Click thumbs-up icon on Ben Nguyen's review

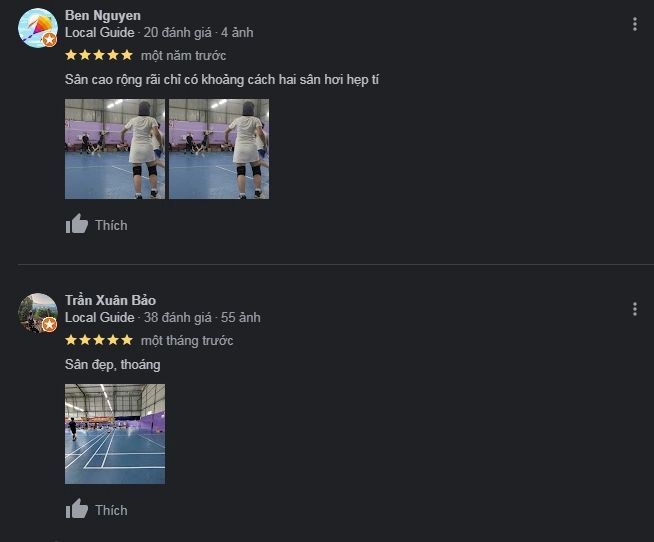[77, 224]
